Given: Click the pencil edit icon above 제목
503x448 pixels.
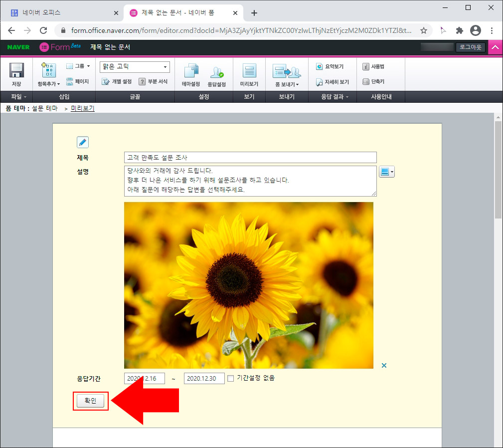Looking at the screenshot, I should (83, 142).
